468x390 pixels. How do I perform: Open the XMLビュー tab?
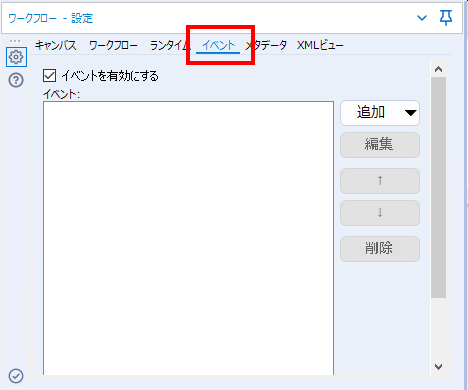(x=320, y=45)
